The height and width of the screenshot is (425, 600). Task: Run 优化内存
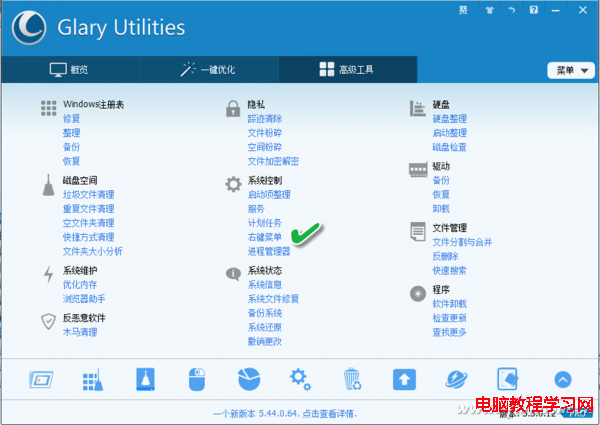[80, 285]
